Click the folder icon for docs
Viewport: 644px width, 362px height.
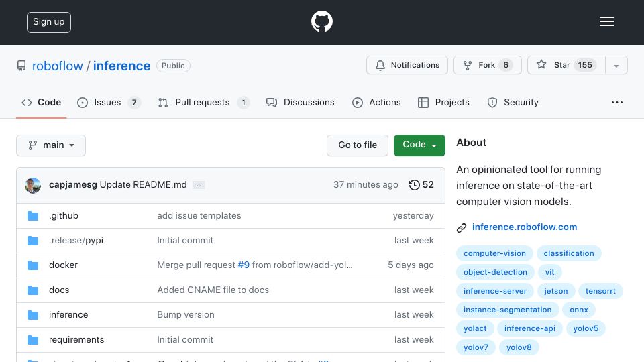[33, 290]
